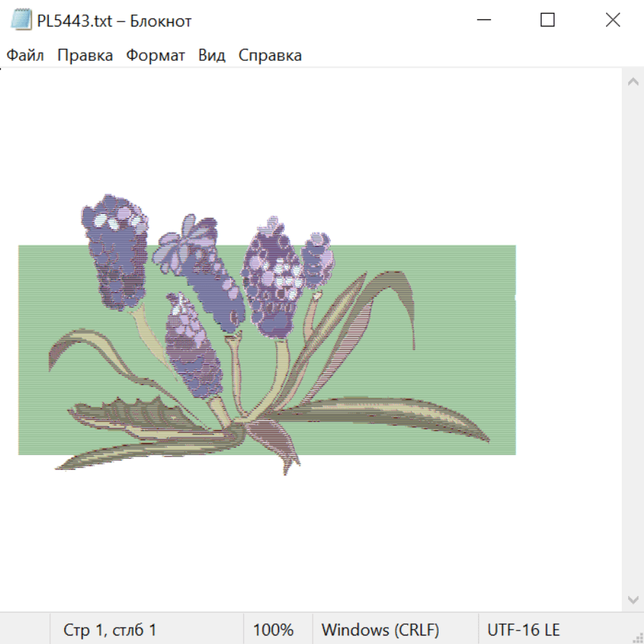Click the long leaf at the bottom right
Screen dimensions: 644x644
(x=401, y=414)
